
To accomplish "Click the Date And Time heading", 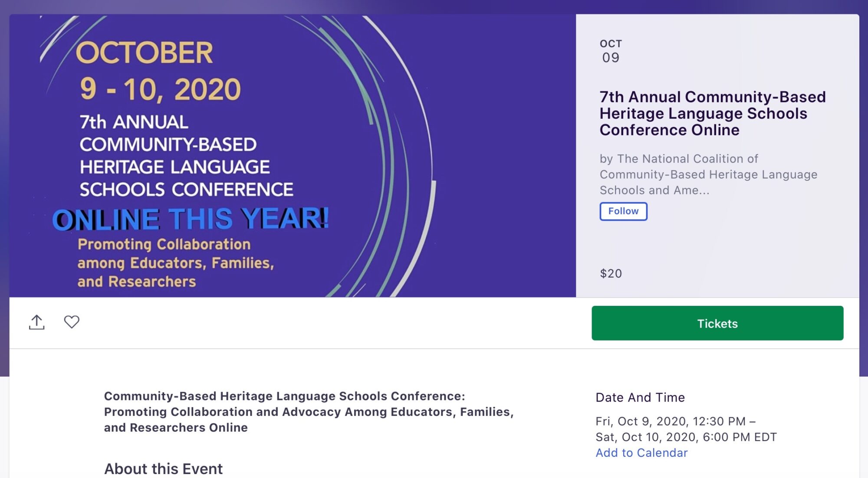I will point(640,398).
